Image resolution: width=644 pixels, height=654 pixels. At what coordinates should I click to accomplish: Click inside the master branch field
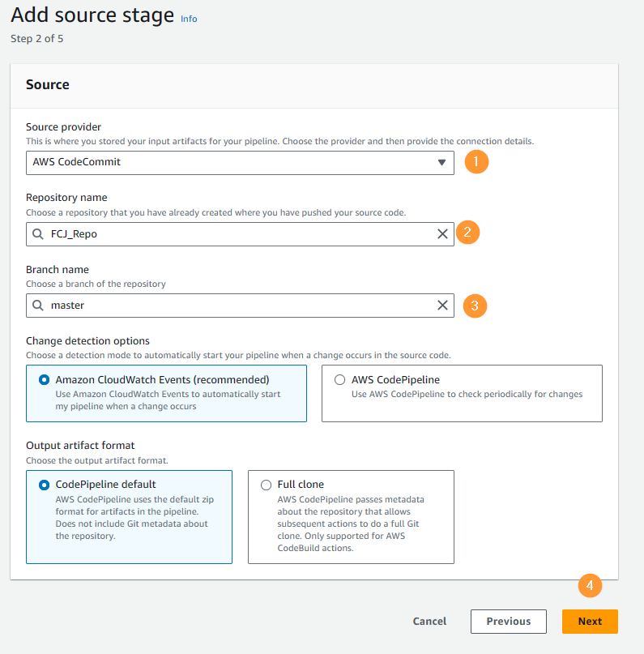coord(240,306)
